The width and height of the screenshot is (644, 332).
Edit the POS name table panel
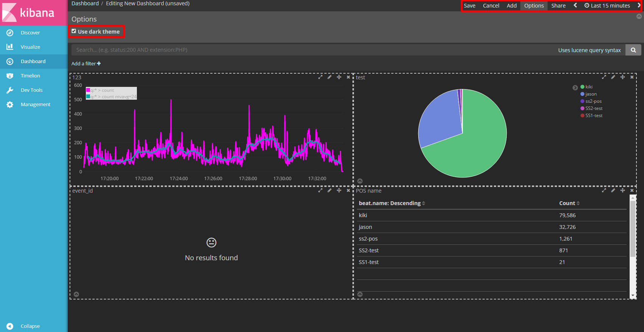point(613,190)
